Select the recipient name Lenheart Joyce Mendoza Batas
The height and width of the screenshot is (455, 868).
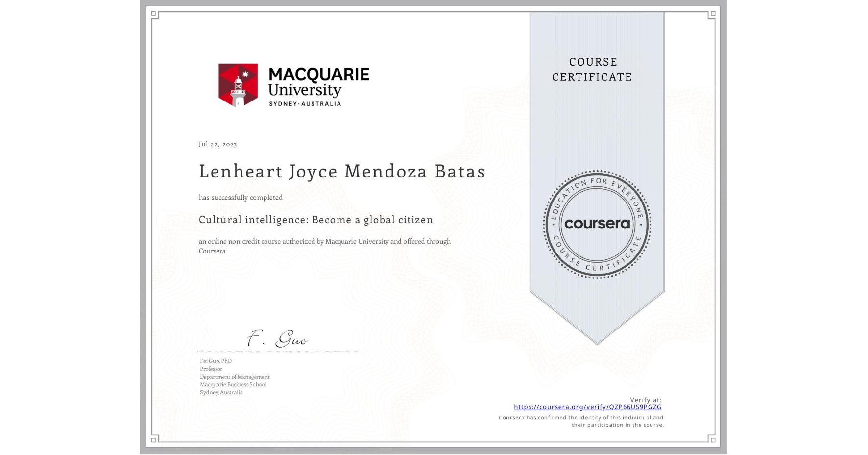(341, 172)
